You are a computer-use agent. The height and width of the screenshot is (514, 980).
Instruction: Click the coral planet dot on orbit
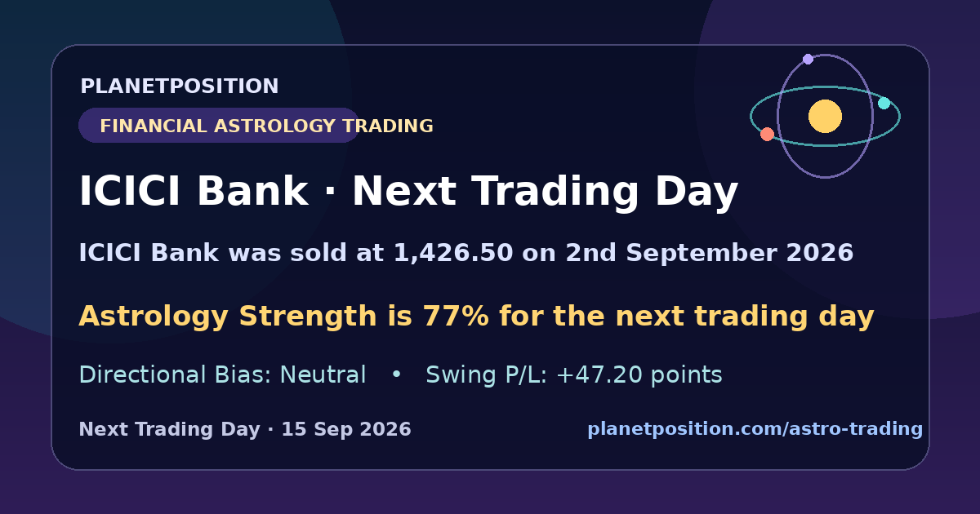tap(767, 134)
